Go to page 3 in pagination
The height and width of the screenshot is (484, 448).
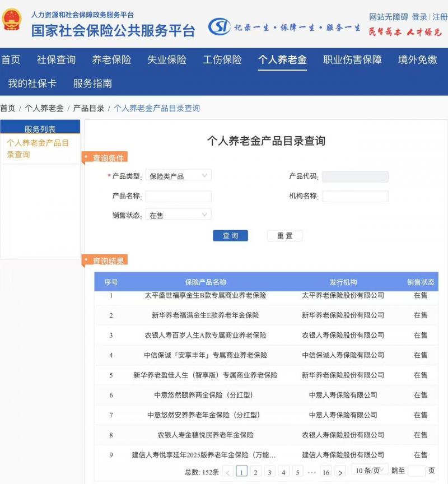click(269, 472)
